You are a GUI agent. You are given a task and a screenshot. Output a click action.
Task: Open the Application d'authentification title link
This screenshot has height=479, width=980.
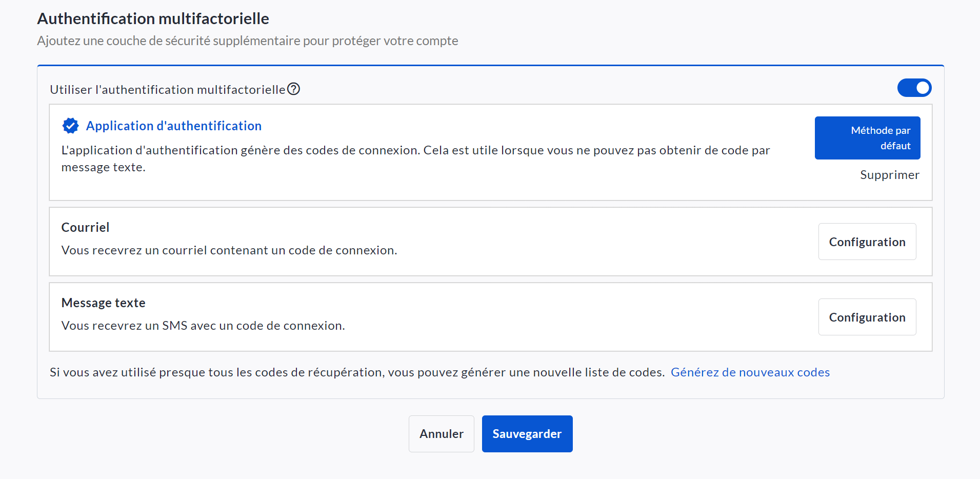click(x=173, y=126)
